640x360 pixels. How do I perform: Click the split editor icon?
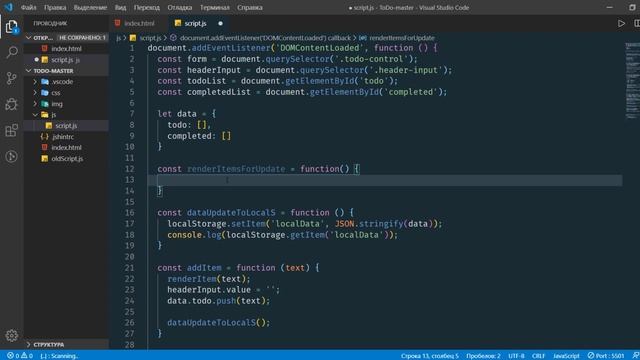point(636,24)
